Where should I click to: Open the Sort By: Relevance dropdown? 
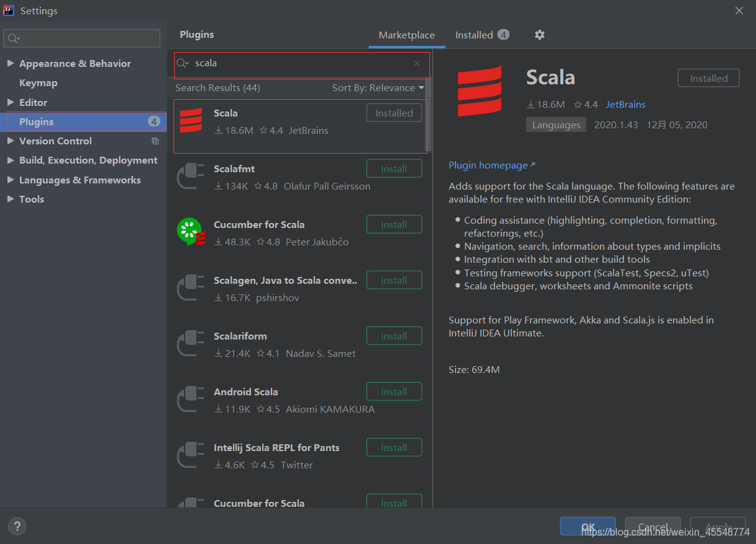coord(378,88)
